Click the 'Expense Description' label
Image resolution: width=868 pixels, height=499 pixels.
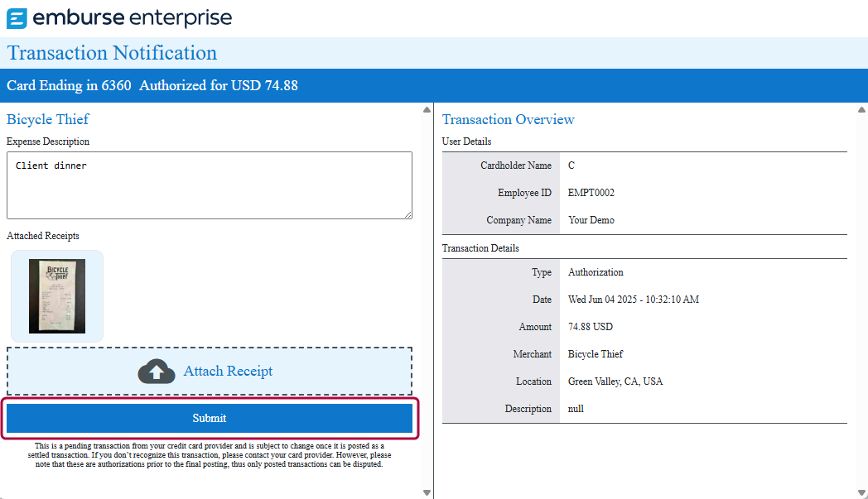pos(47,142)
